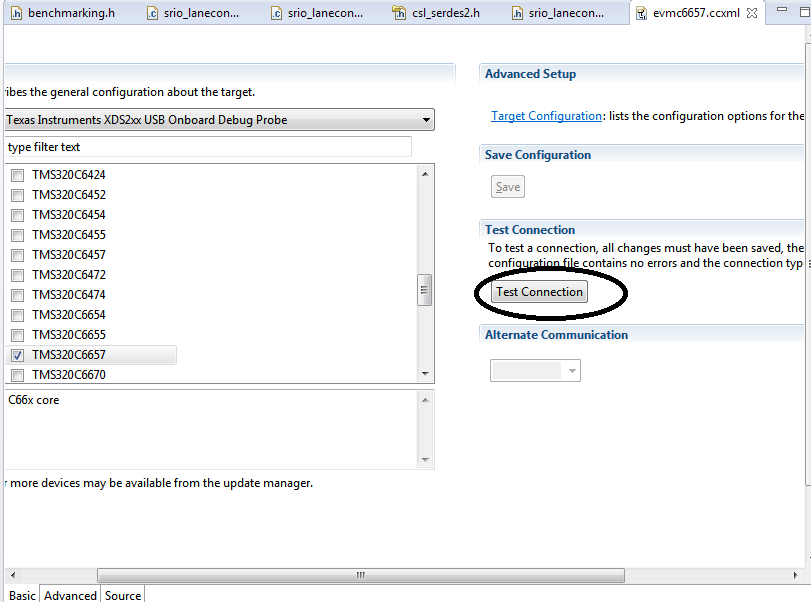Check the TMS320C6474 checkbox
The width and height of the screenshot is (811, 602).
click(18, 295)
